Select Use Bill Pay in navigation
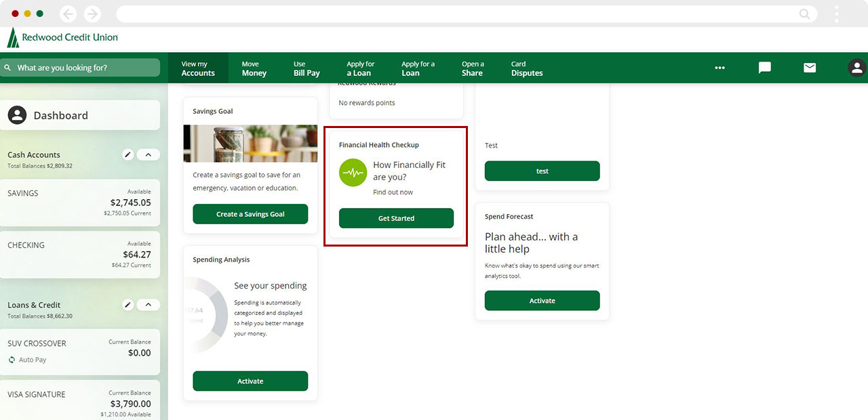This screenshot has width=868, height=420. click(307, 68)
